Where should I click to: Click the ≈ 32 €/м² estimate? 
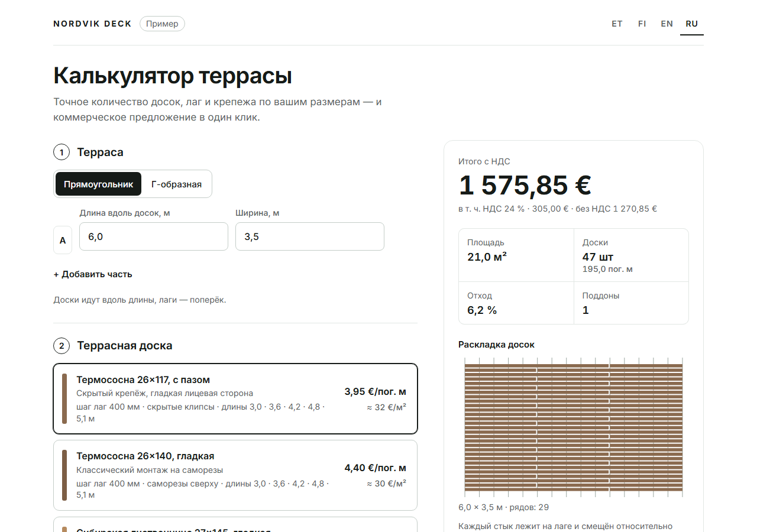coord(387,407)
